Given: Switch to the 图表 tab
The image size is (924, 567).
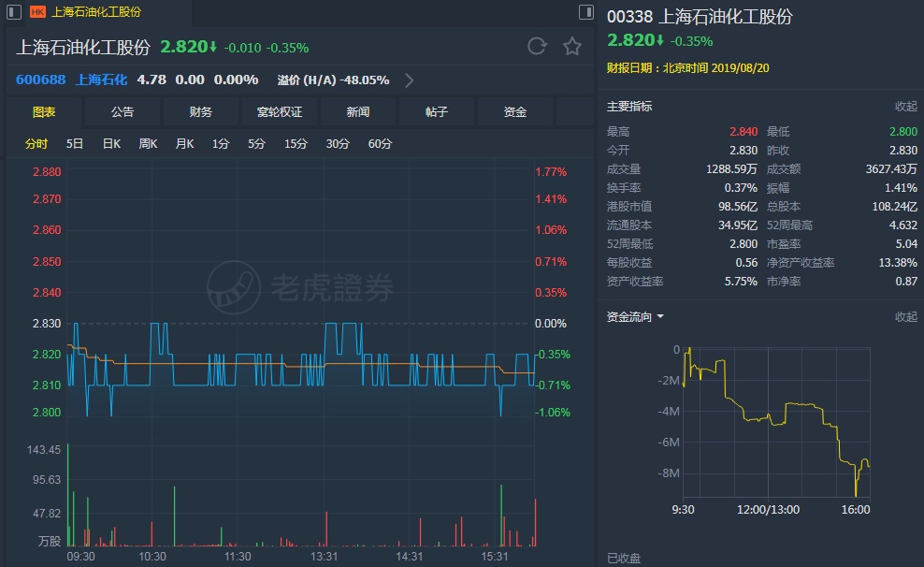Looking at the screenshot, I should point(44,112).
